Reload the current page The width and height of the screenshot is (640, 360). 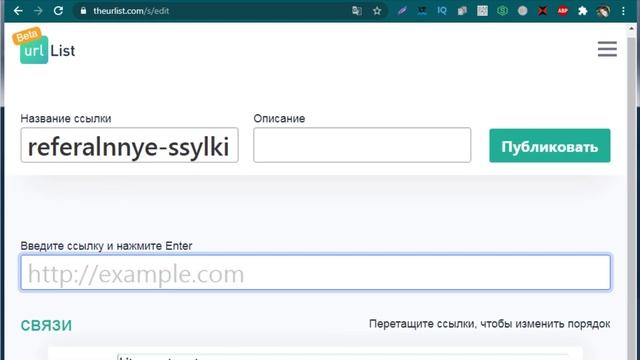[x=58, y=11]
